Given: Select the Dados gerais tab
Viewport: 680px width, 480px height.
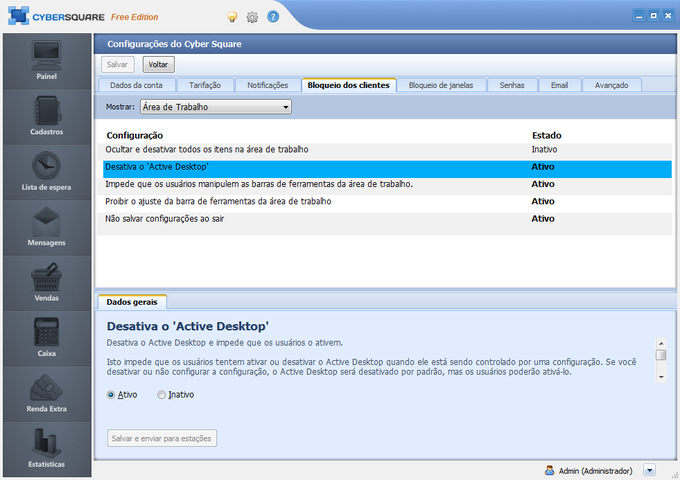Looking at the screenshot, I should click(132, 302).
